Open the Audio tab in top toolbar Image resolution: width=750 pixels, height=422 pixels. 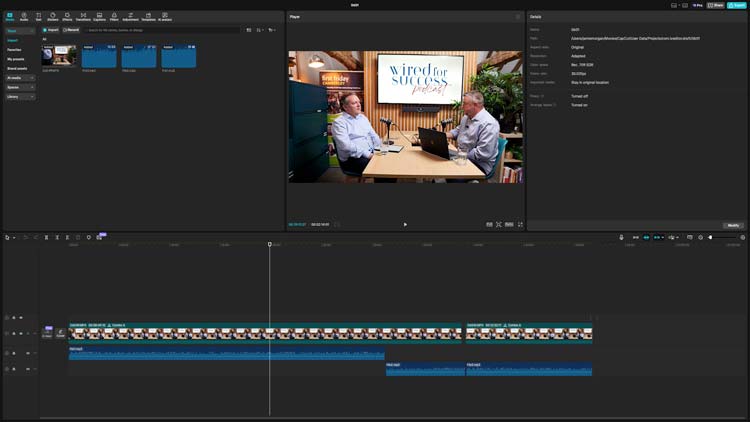point(24,16)
